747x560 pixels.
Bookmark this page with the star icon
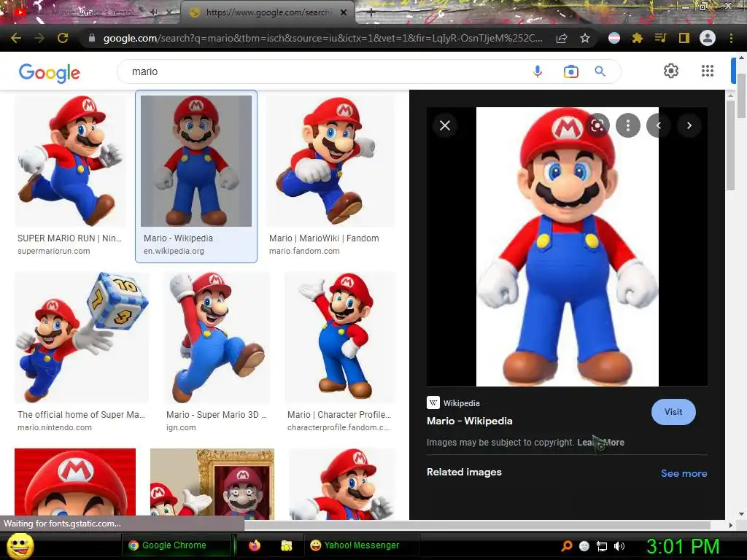(x=585, y=38)
